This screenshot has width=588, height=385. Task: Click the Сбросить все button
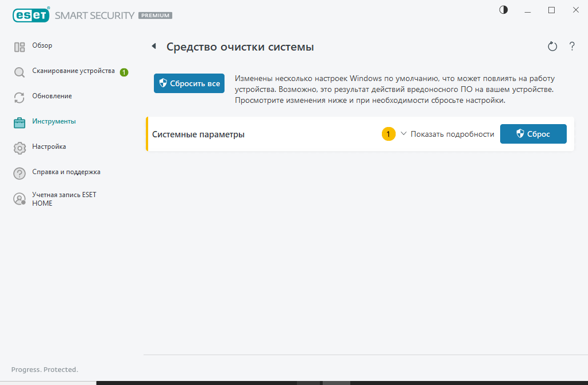pyautogui.click(x=189, y=83)
